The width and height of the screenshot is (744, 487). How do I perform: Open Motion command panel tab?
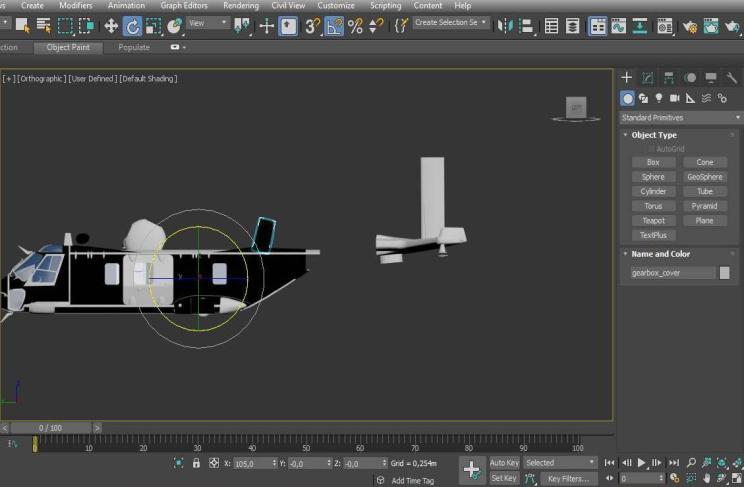pos(690,77)
